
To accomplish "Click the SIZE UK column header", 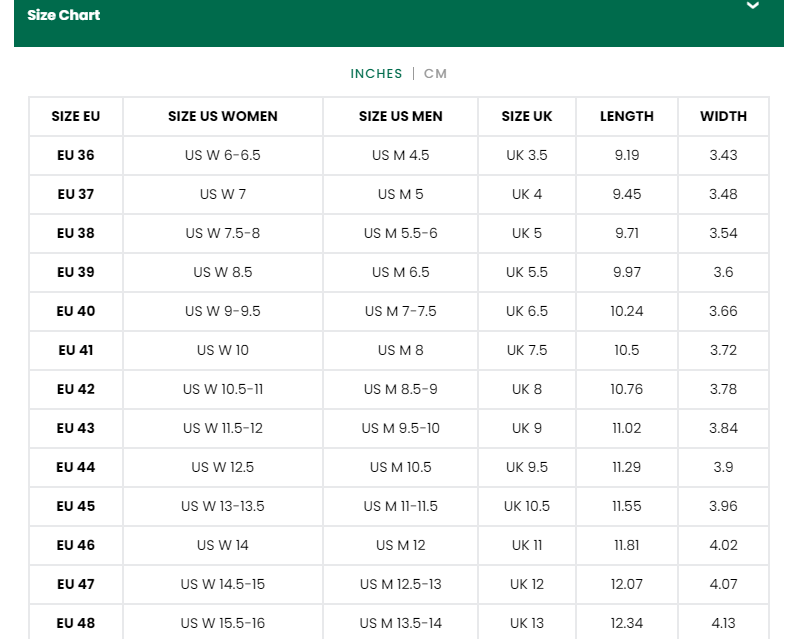I will (x=527, y=116).
